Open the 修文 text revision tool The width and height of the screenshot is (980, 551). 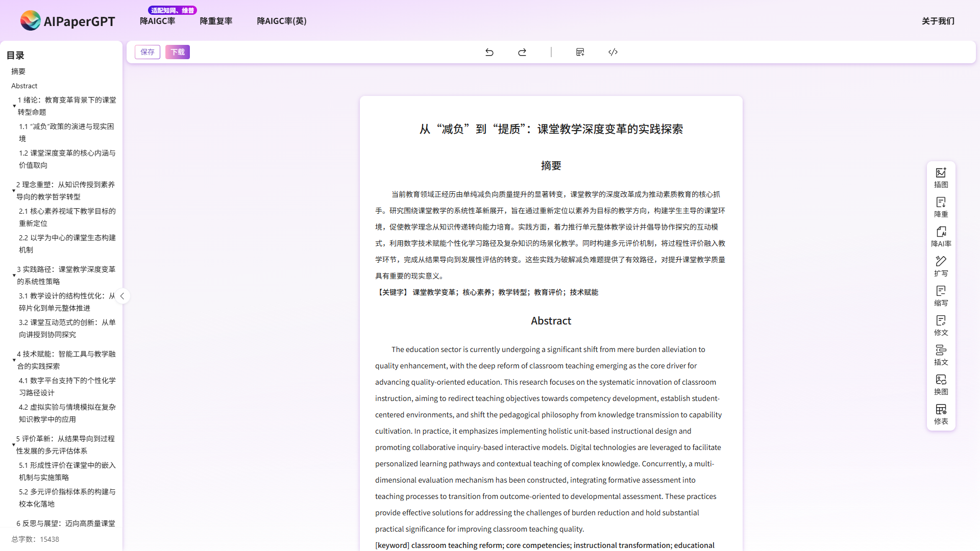pos(941,325)
